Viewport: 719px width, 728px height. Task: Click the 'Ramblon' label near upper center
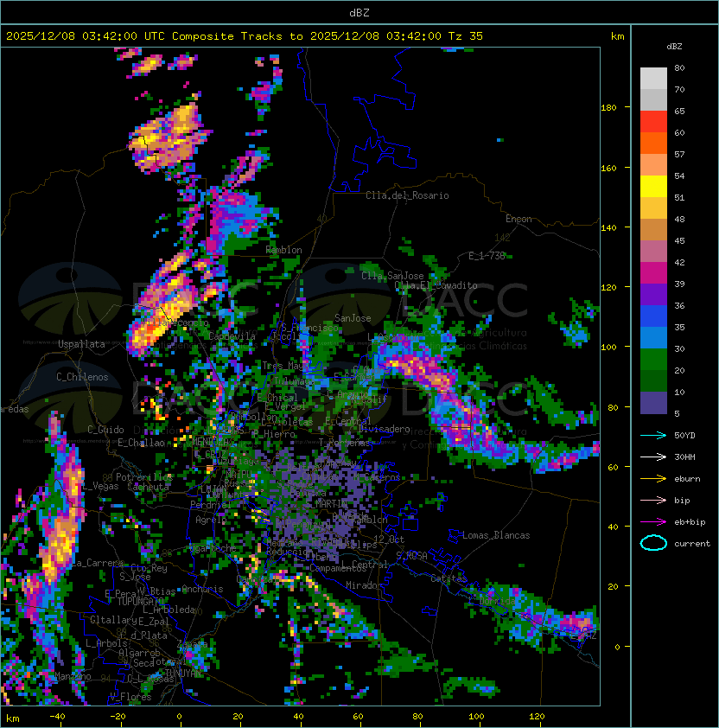pyautogui.click(x=283, y=250)
